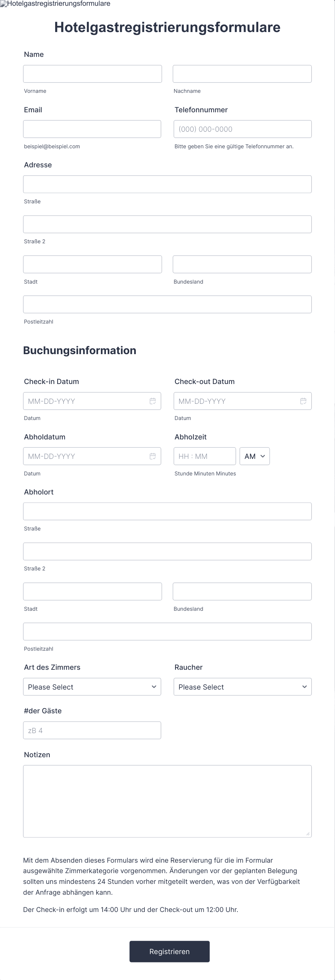Click the Bundesland field under Abholort
The height and width of the screenshot is (980, 335).
point(242,591)
